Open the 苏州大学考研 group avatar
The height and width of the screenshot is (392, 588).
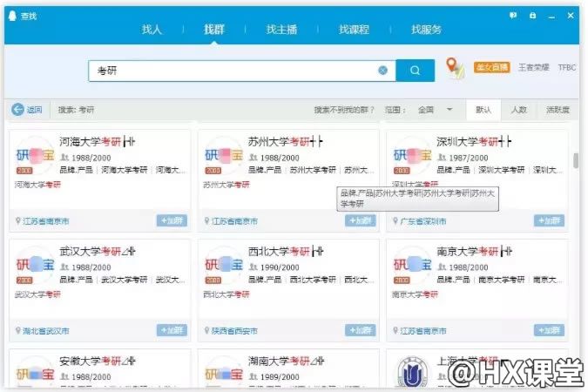coord(224,155)
